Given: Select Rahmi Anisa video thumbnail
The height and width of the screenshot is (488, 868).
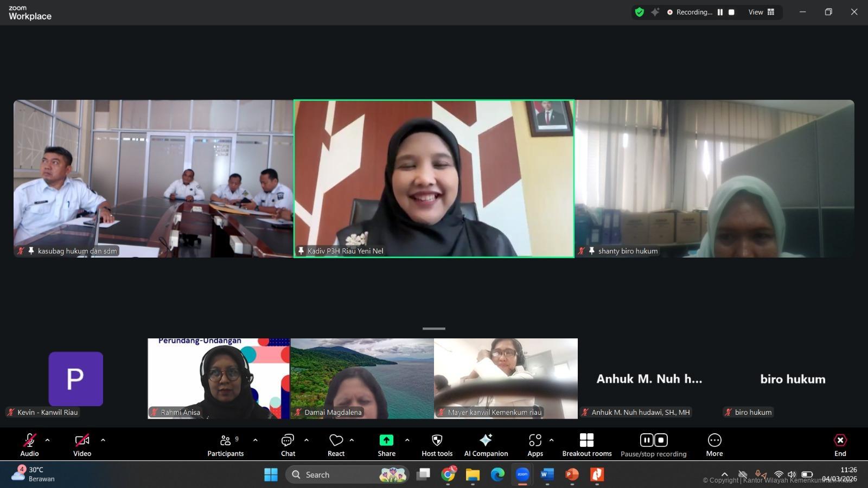Looking at the screenshot, I should click(x=219, y=378).
